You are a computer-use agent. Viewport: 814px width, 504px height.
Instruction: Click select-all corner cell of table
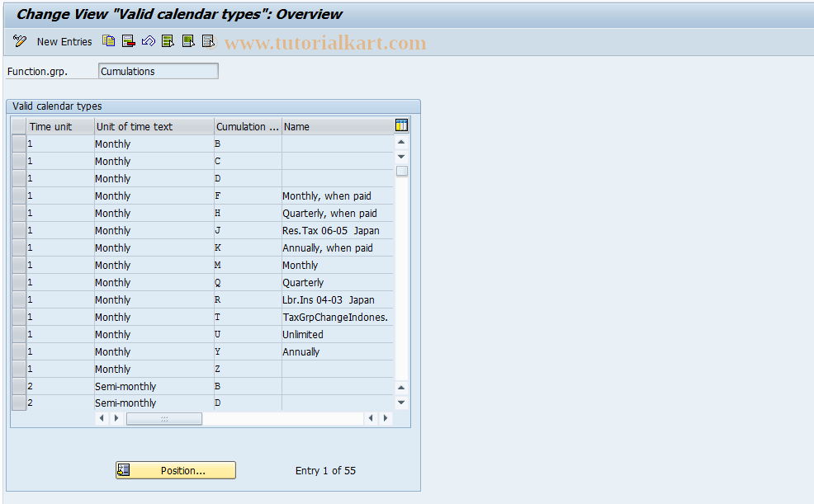point(19,126)
